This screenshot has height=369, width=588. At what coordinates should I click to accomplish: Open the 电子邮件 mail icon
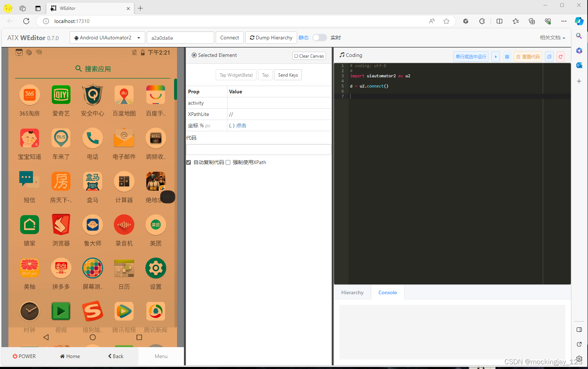pyautogui.click(x=124, y=138)
